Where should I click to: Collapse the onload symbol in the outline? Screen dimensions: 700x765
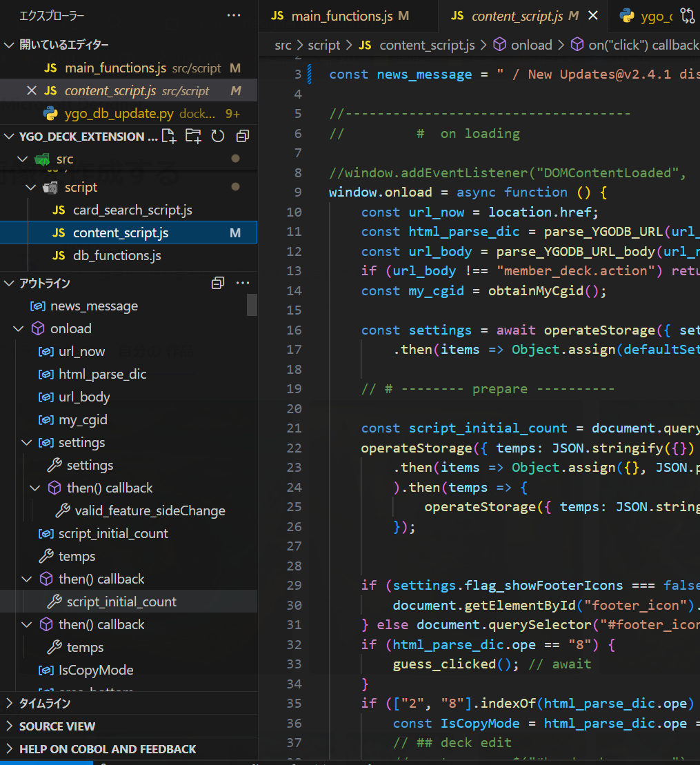[x=18, y=329]
